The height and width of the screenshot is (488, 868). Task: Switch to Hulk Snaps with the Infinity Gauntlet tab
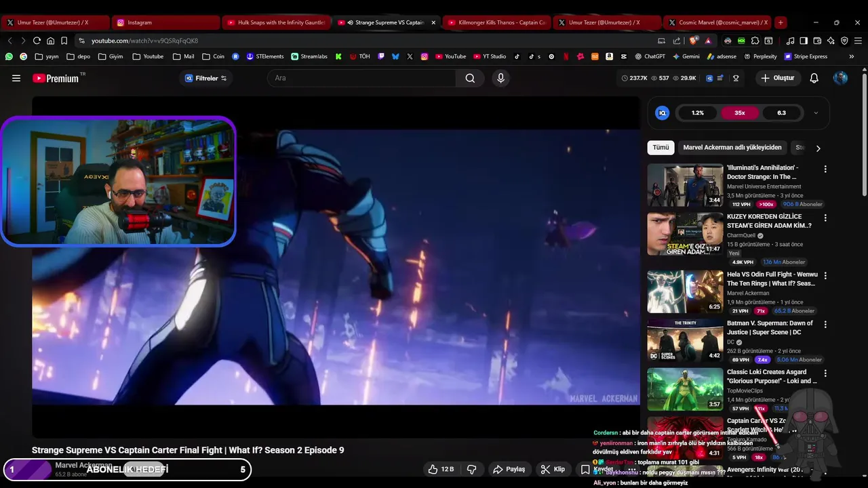click(x=276, y=22)
